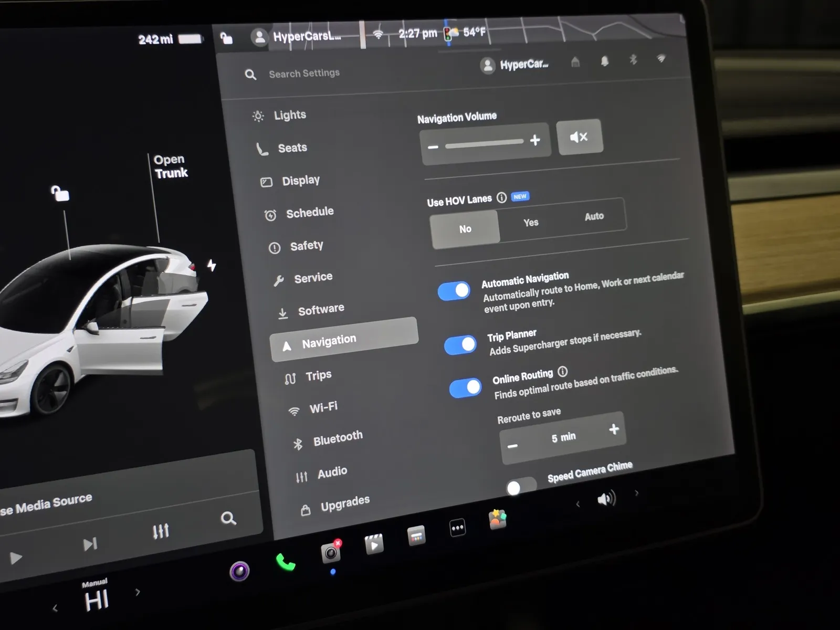
Task: Raise temperature with right chevron near HI
Action: click(138, 592)
